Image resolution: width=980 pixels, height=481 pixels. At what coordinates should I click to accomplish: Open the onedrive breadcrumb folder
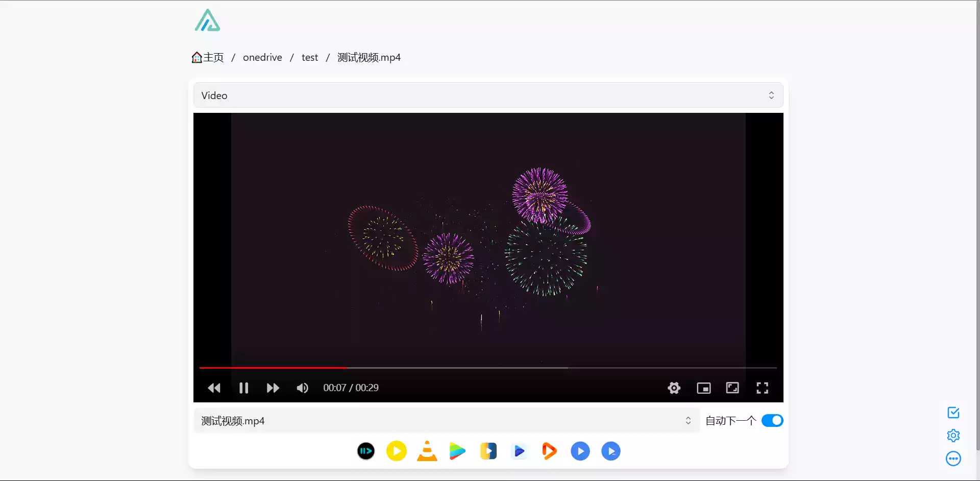click(262, 57)
